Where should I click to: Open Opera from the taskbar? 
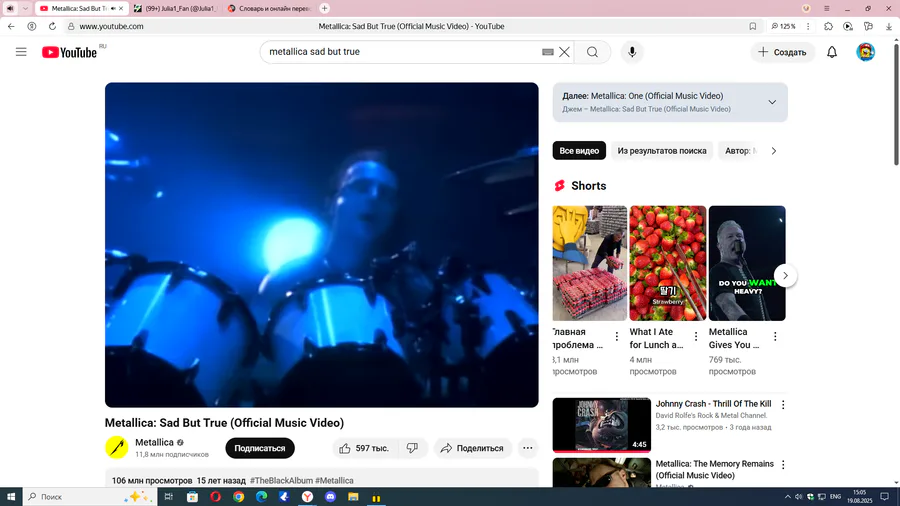215,497
